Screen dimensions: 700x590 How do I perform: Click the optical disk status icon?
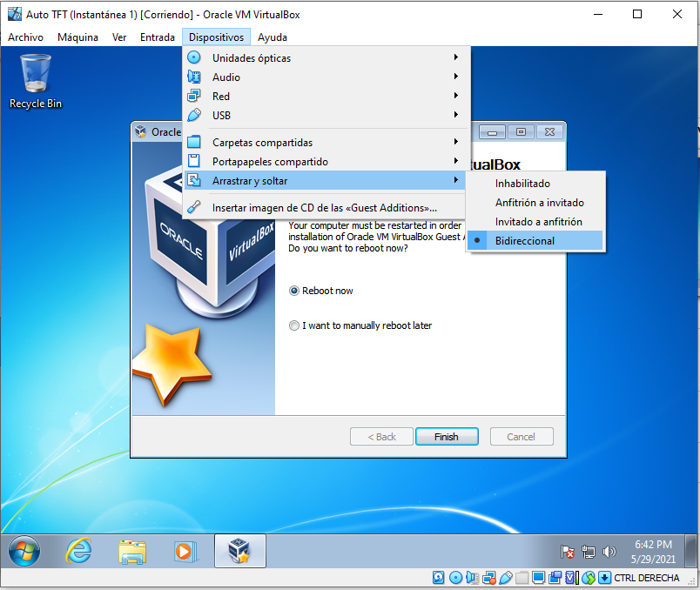click(x=454, y=578)
